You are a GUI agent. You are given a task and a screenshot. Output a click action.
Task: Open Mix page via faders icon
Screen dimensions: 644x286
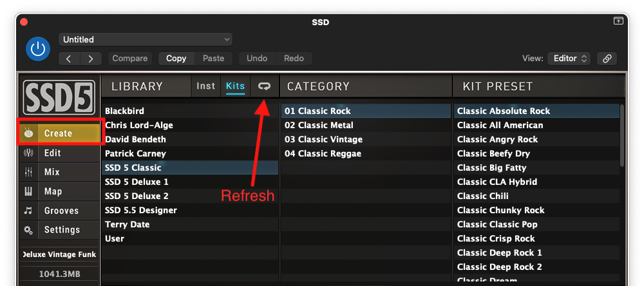pyautogui.click(x=28, y=172)
